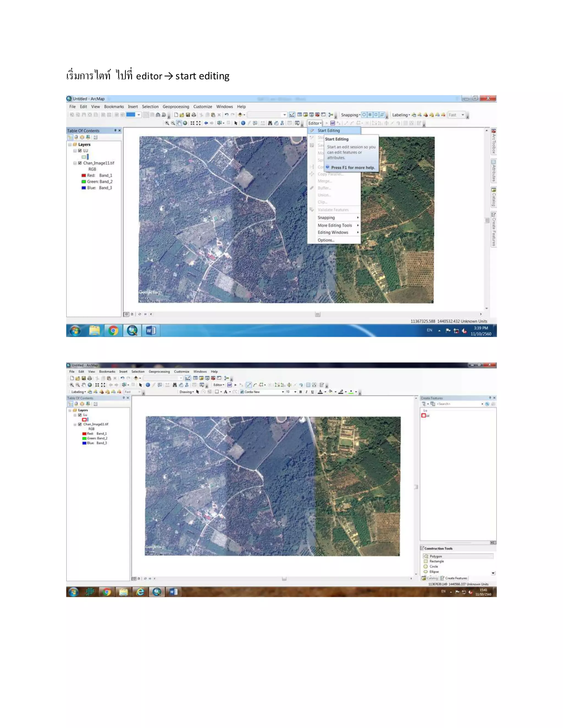The height and width of the screenshot is (728, 563).
Task: Open the Cordia New font dropdown
Action: point(283,392)
